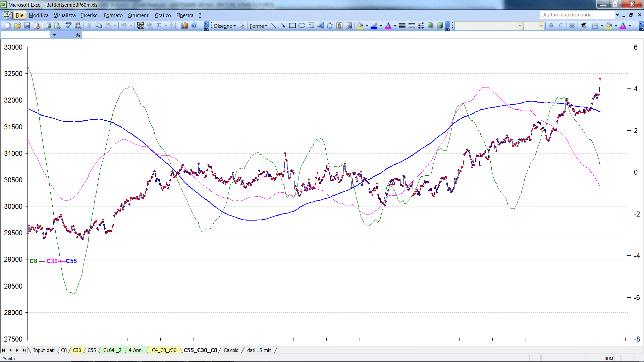The image size is (644, 362).
Task: Insert a diagram or organization chart
Action: coord(330,25)
